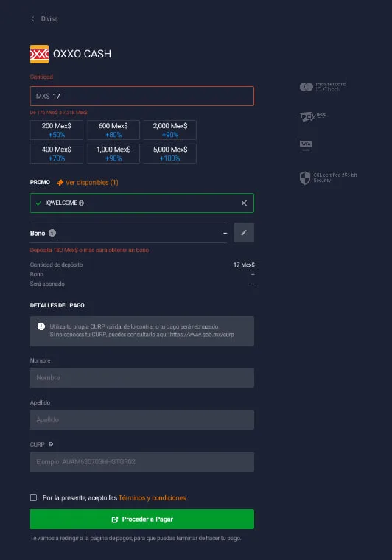Screen dimensions: 392x560
Task: Go back using the Divisa arrow
Action: coord(33,19)
